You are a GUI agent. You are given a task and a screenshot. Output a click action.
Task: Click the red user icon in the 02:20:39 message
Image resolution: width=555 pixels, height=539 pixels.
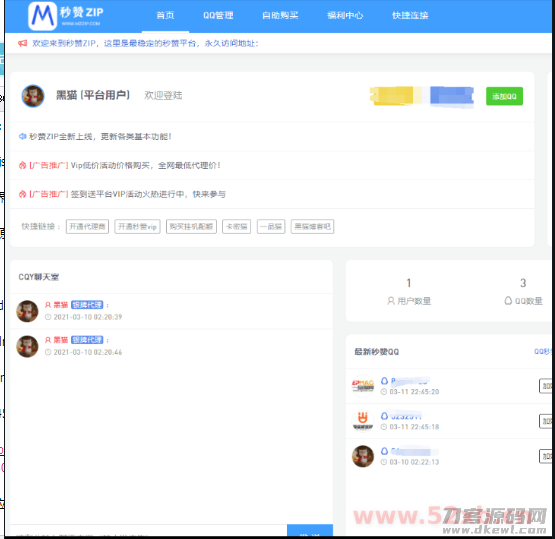pyautogui.click(x=48, y=305)
